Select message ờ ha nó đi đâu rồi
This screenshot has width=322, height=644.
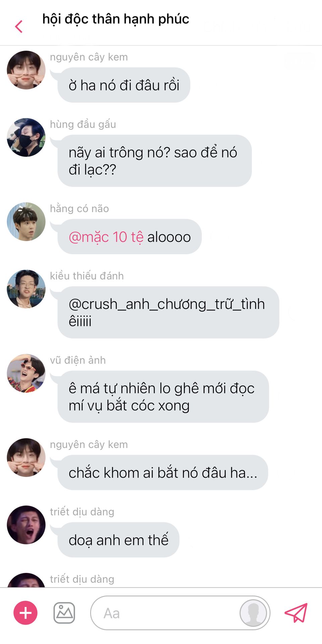[124, 85]
